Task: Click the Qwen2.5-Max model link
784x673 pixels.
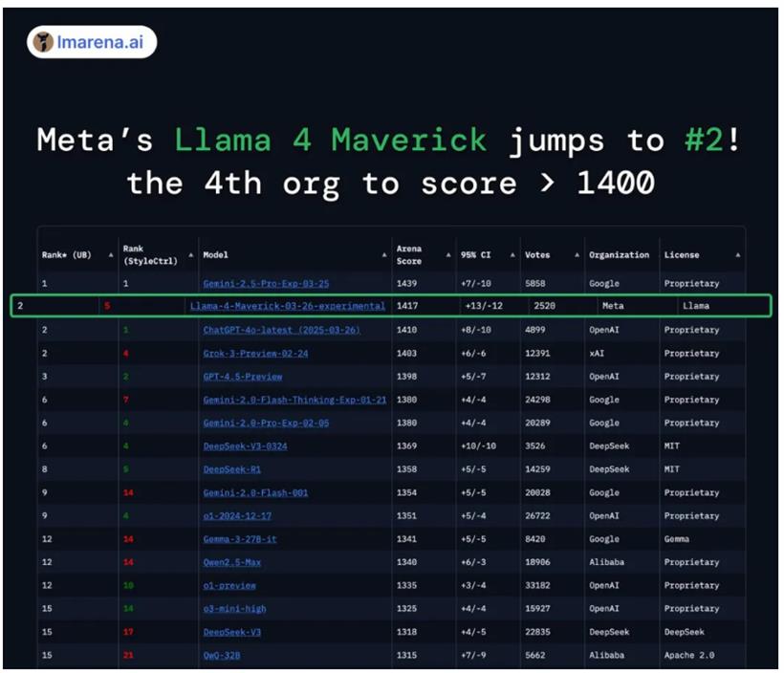Action: [231, 562]
